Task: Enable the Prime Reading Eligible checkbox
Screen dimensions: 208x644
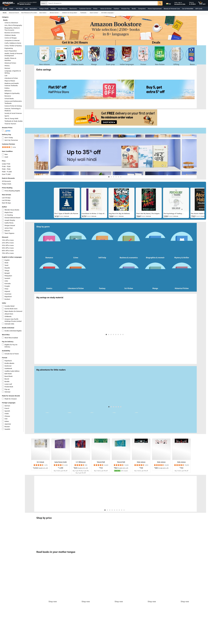Action: pos(3,191)
